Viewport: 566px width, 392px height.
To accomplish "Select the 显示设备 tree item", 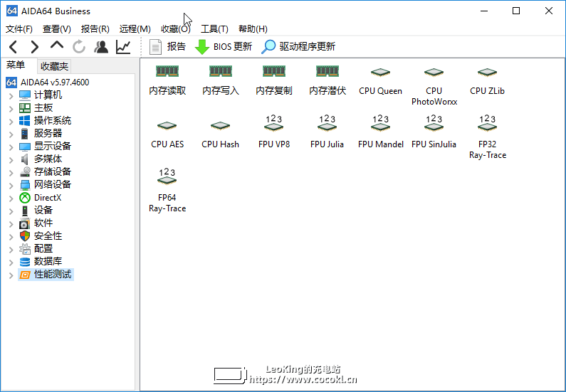I will click(x=46, y=147).
